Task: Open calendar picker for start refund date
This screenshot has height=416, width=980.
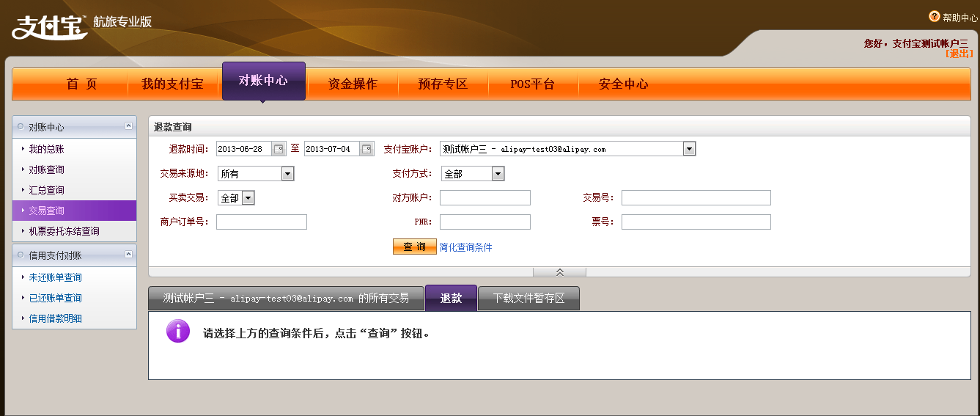Action: point(279,149)
